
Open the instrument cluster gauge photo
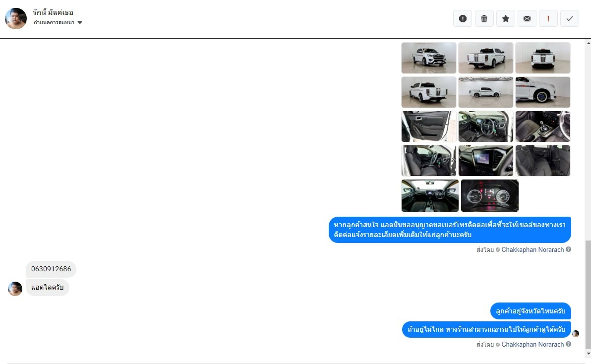[x=490, y=195]
